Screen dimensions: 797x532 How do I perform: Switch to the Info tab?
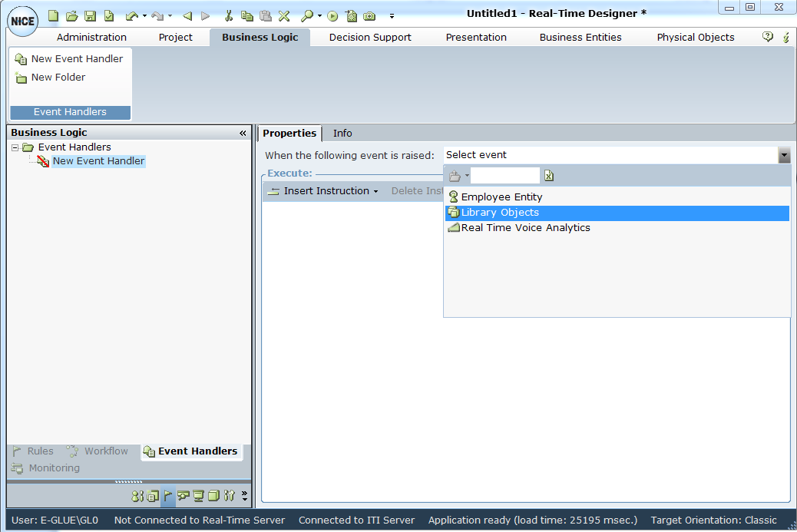342,134
